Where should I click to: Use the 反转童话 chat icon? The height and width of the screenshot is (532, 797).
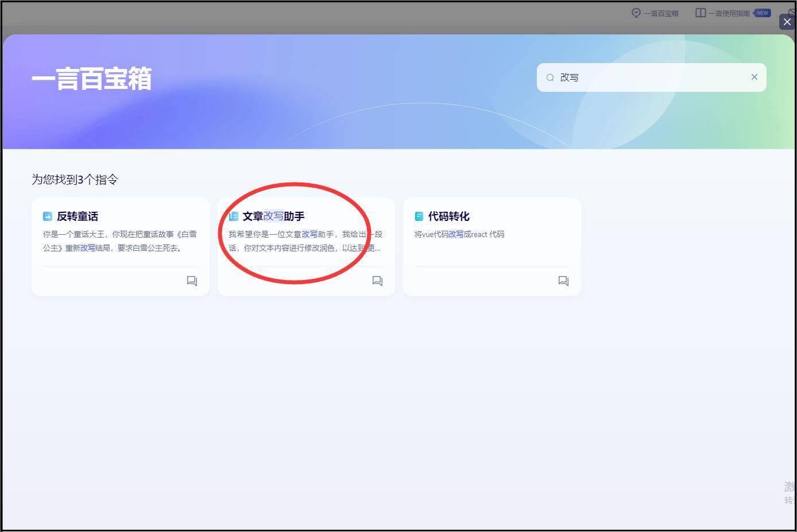pos(192,281)
